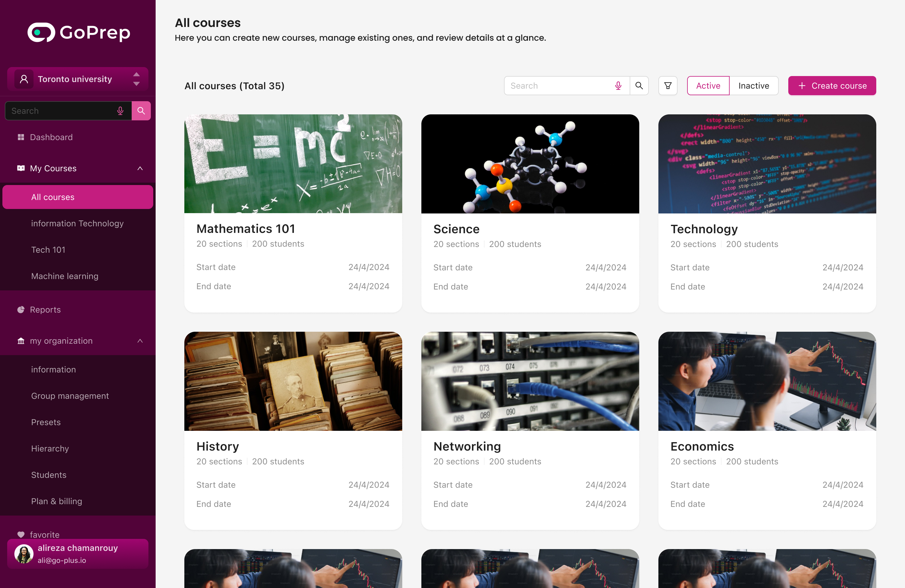Select Machine learning in the sidebar

65,276
